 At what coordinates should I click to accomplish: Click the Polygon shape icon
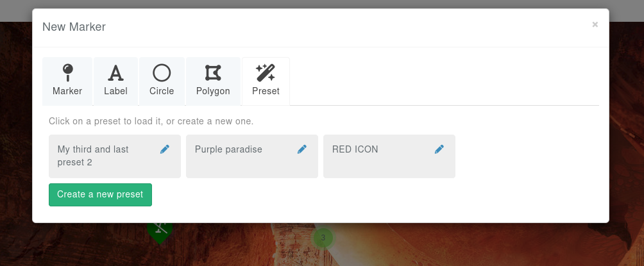pos(213,72)
